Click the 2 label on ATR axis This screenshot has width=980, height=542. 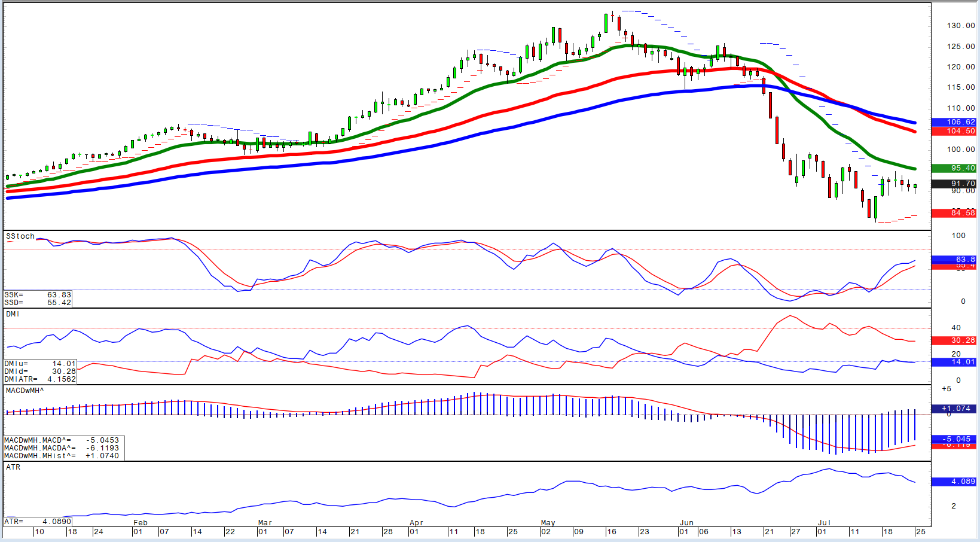coord(954,506)
